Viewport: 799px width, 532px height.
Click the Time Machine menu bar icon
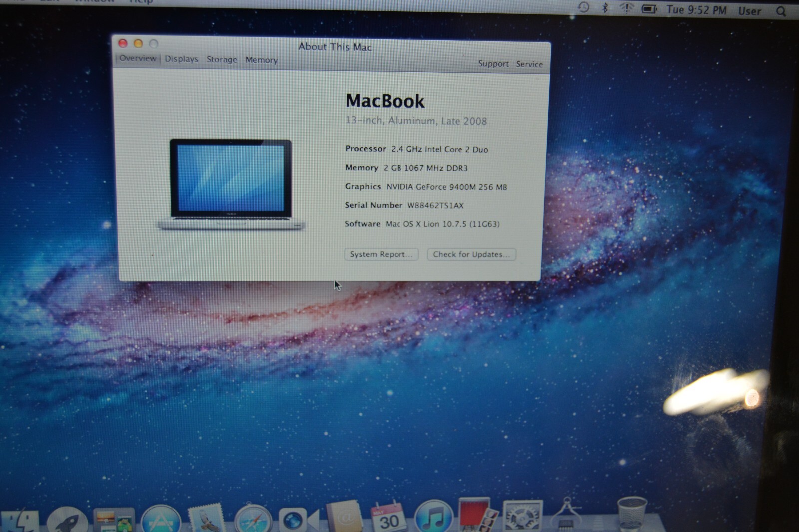point(583,7)
